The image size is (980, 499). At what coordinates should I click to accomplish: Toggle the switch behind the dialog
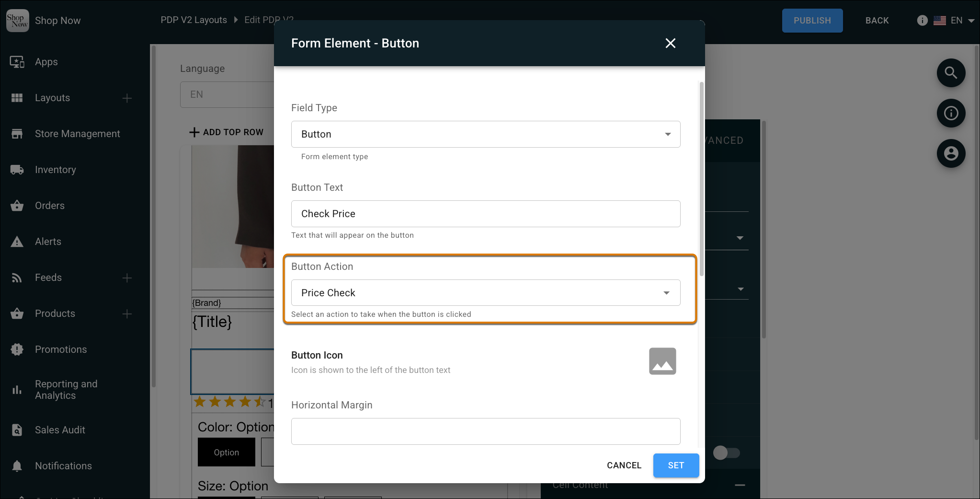[x=726, y=453]
